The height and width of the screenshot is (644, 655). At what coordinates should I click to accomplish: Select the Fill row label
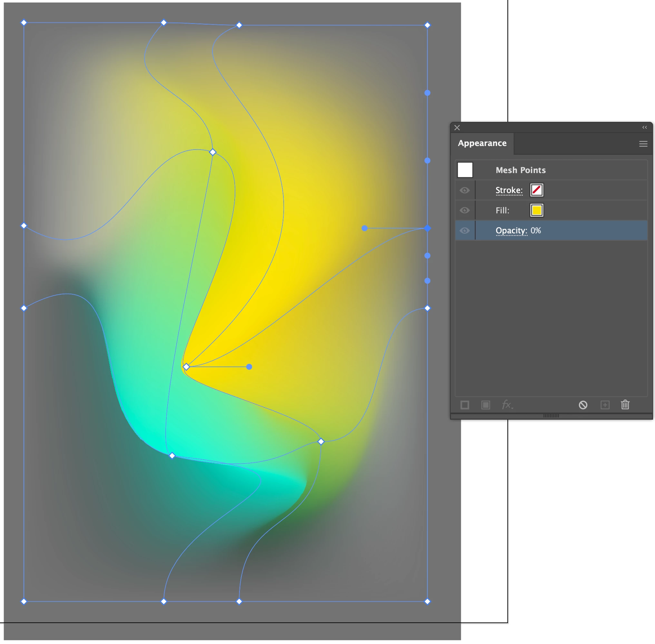[502, 210]
